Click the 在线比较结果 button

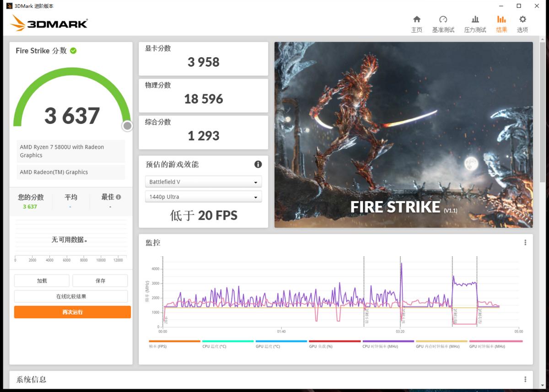71,296
